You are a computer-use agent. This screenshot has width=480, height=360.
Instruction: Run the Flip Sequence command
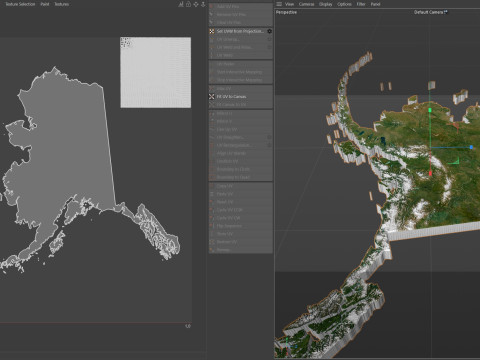241,226
